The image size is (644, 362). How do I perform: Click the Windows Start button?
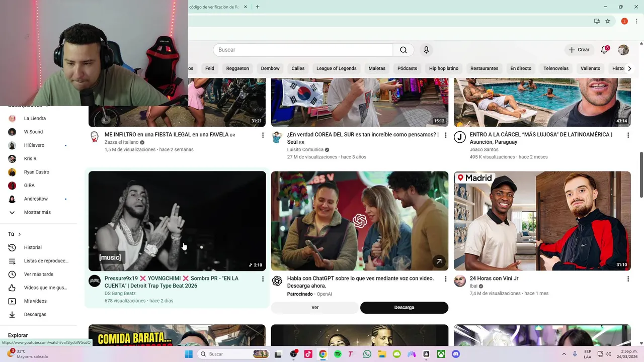189,354
